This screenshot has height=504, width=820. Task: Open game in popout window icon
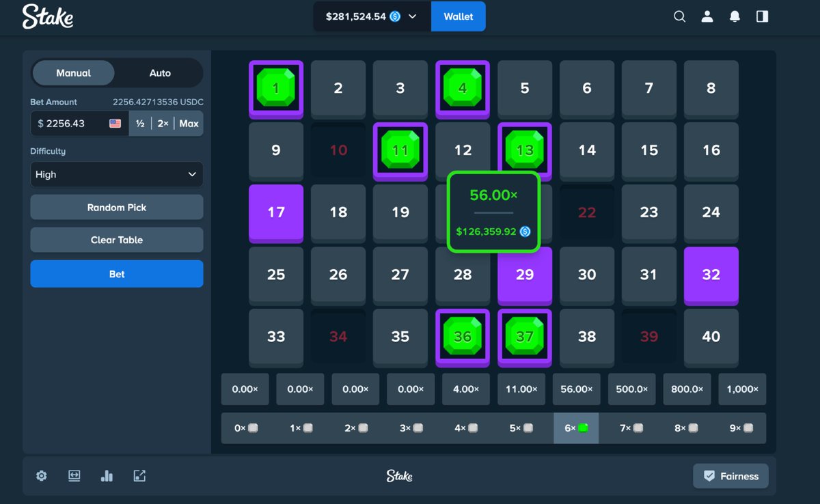(139, 476)
